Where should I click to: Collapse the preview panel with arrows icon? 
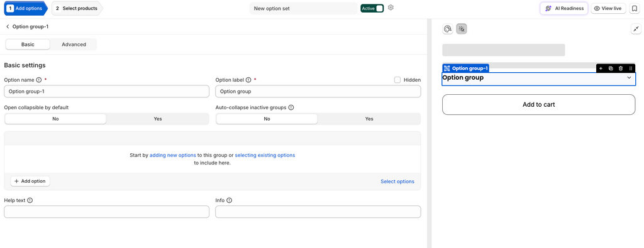point(636,29)
